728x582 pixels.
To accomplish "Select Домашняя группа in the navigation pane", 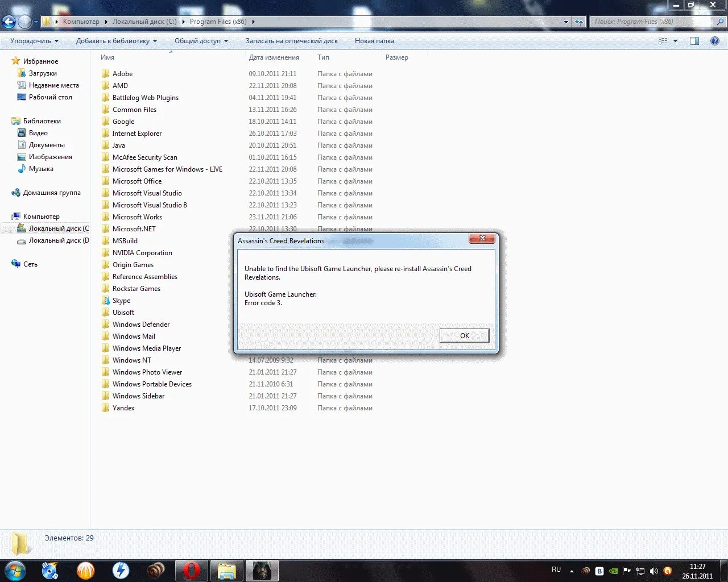I will (52, 193).
